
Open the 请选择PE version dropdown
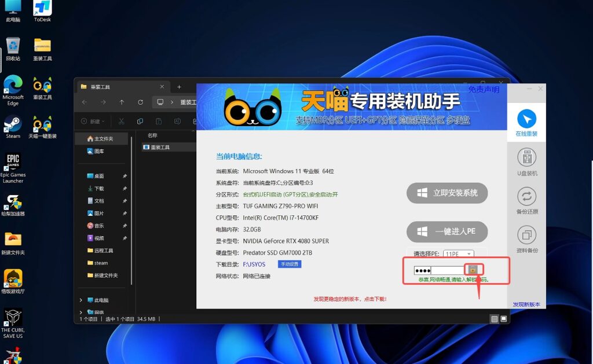click(x=459, y=254)
